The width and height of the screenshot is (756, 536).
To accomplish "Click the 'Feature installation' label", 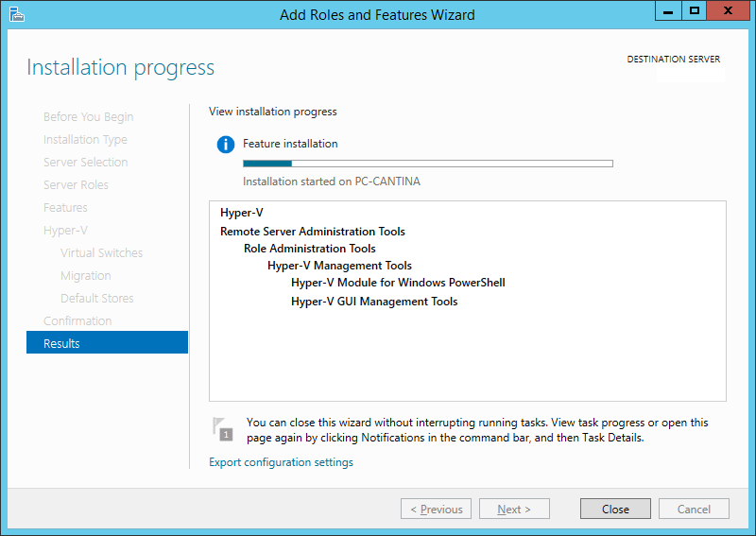I will 290,144.
